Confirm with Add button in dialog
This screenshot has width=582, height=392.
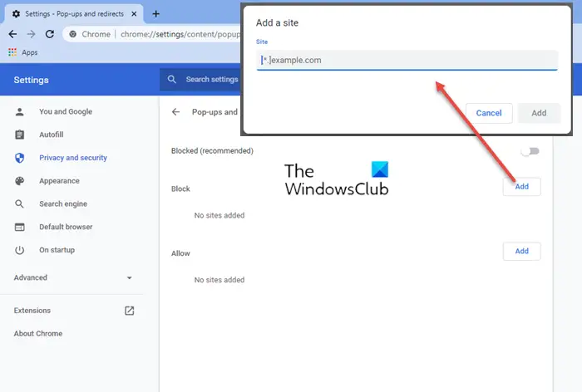coord(539,113)
